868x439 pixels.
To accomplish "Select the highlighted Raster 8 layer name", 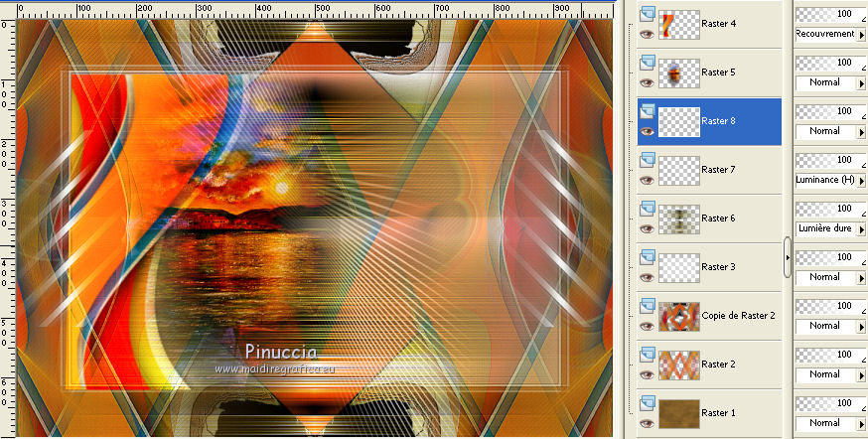I will coord(719,121).
